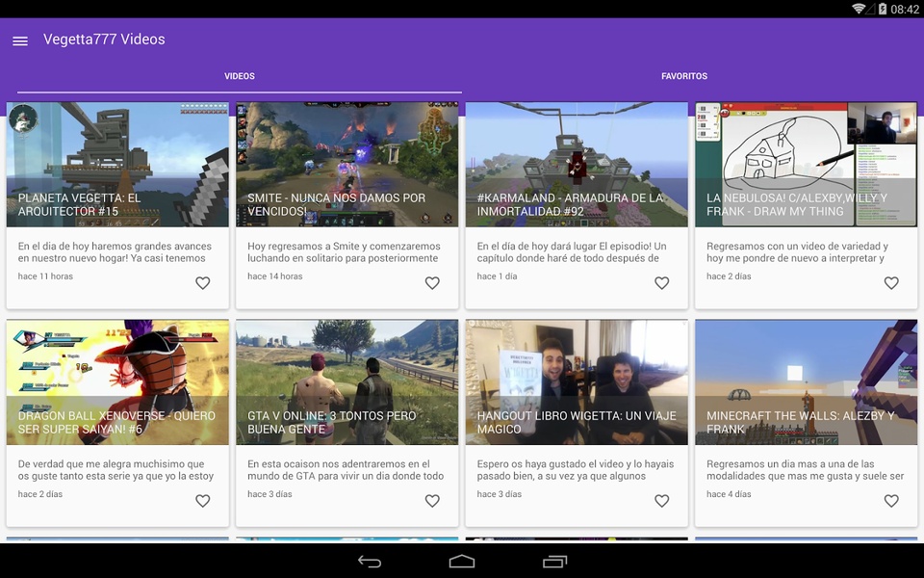
Task: Tap the Android home button
Action: click(x=462, y=562)
